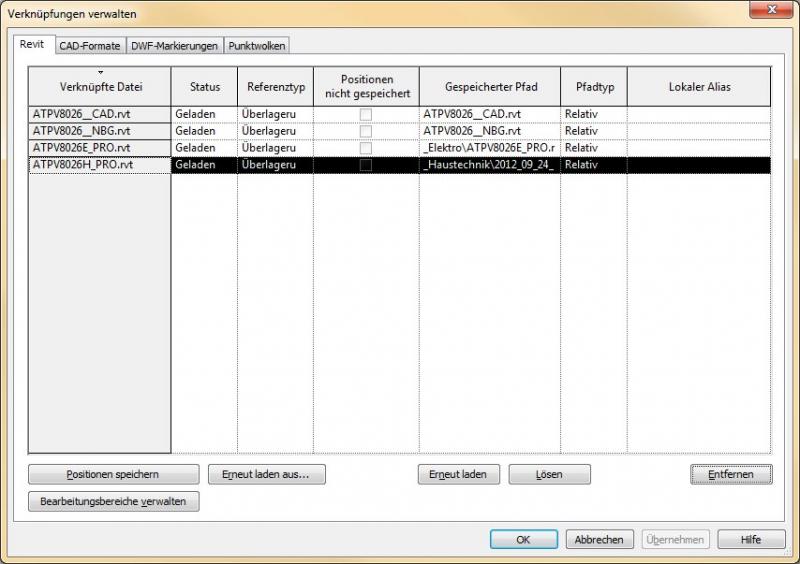Remove selected link with Entfernen
The image size is (800, 564).
[730, 474]
